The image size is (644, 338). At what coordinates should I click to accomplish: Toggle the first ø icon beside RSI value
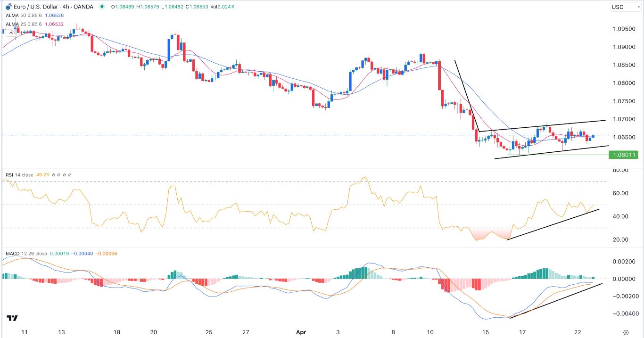tap(53, 174)
